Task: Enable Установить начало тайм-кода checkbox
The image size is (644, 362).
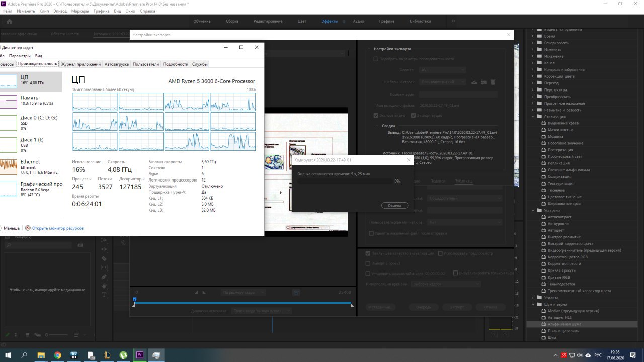Action: click(x=368, y=273)
